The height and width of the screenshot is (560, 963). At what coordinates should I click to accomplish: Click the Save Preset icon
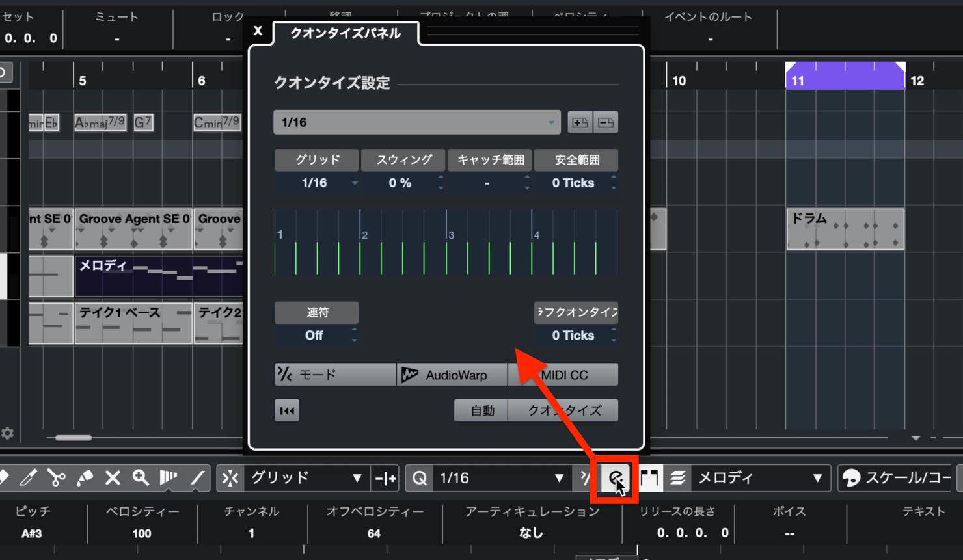click(x=580, y=122)
